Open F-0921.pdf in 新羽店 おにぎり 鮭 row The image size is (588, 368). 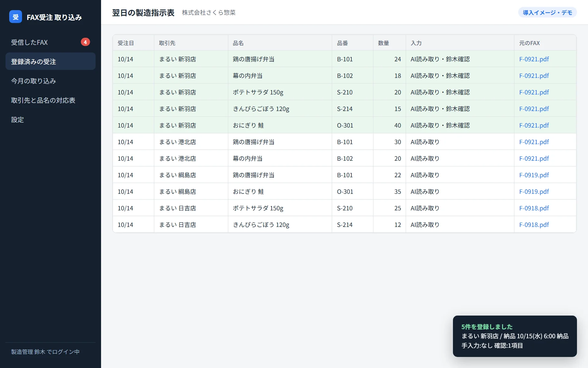[534, 125]
